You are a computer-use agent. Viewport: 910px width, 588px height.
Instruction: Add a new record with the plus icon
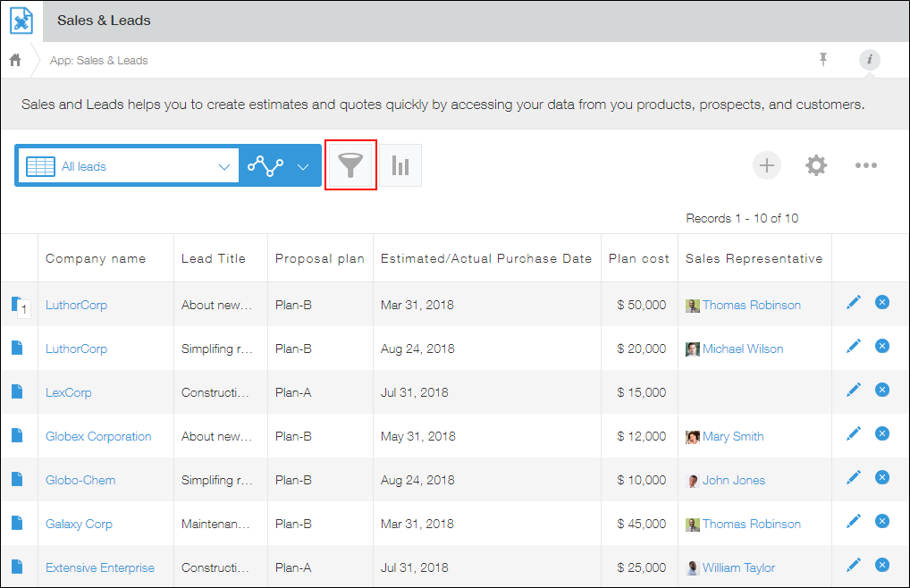766,165
